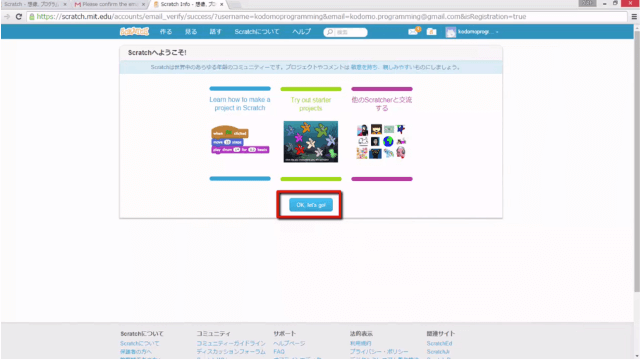Open the 見る menu item

click(x=191, y=32)
